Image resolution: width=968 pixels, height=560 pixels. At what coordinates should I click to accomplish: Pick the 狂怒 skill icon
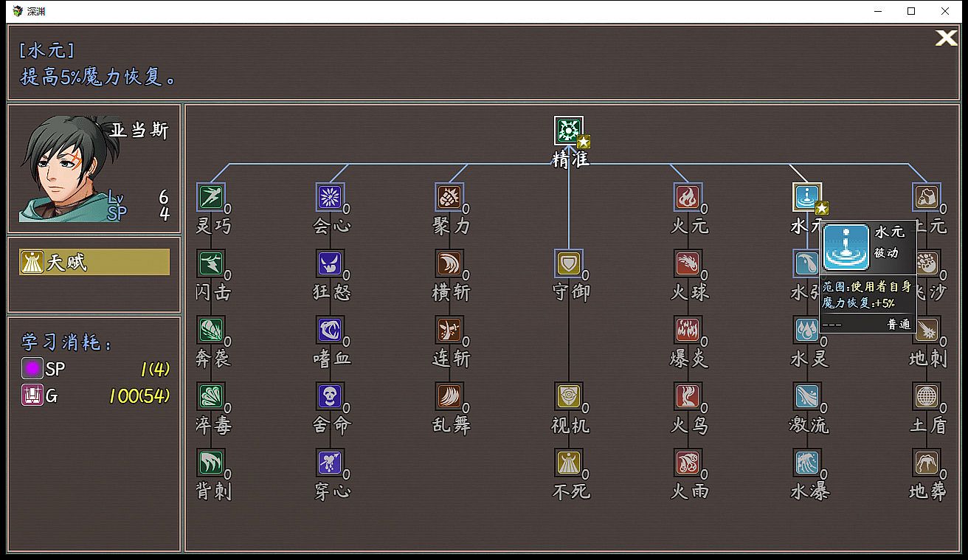pyautogui.click(x=330, y=263)
